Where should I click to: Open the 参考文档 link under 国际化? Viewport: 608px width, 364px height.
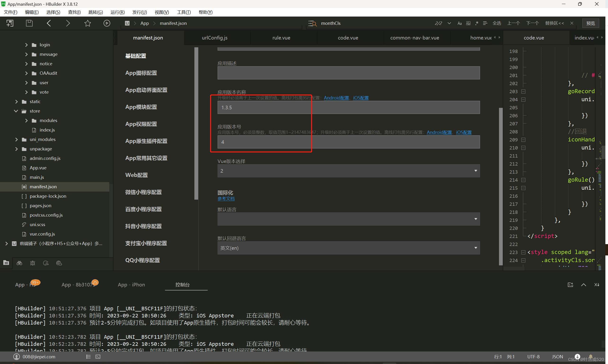[226, 199]
